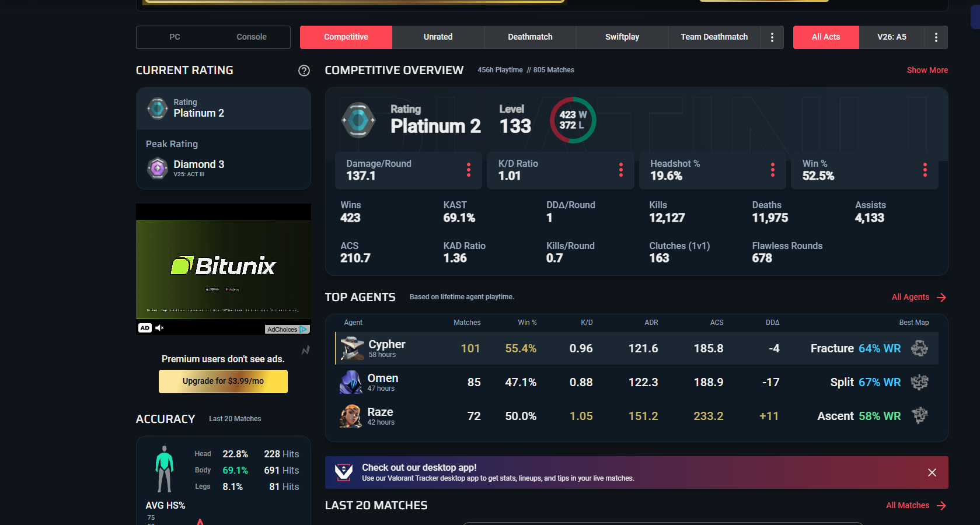Viewport: 980px width, 525px height.
Task: Sort agents by ADR column header
Action: (x=651, y=323)
